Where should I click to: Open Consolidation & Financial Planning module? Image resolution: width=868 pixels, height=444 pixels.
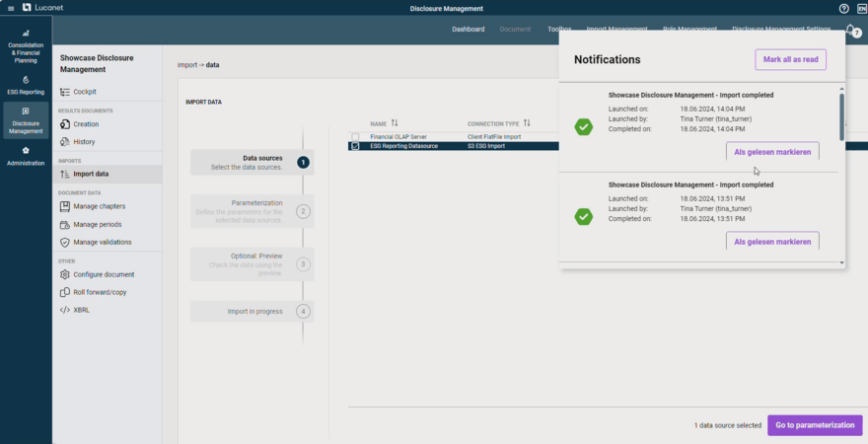[x=26, y=46]
